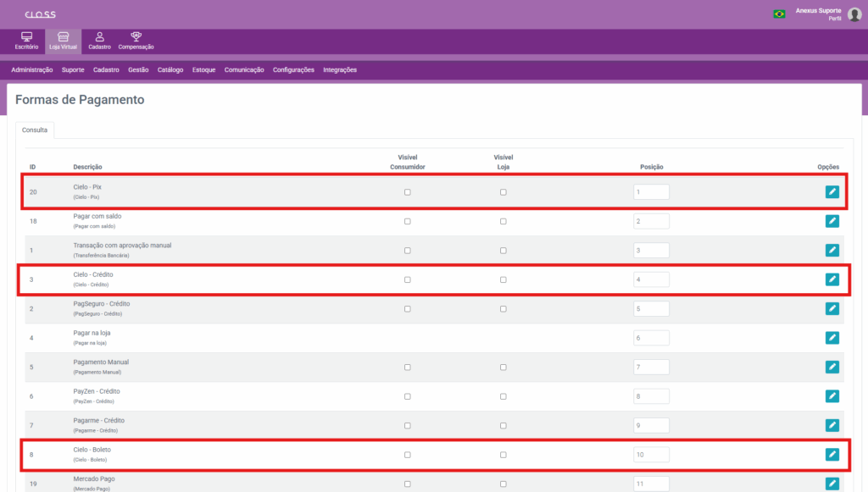The width and height of the screenshot is (868, 492).
Task: Edit the Cielo - Pix payment method
Action: (x=832, y=192)
